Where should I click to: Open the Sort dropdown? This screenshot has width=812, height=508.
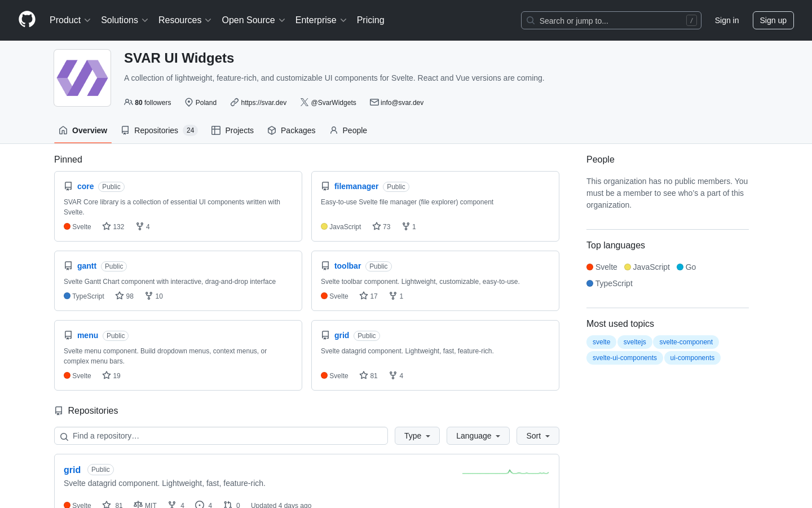(x=538, y=436)
